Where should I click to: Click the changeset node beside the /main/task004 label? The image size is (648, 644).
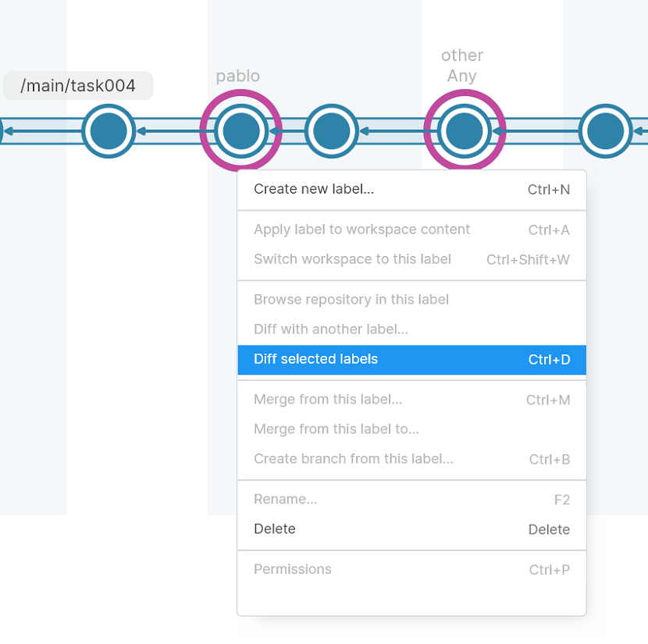108,131
